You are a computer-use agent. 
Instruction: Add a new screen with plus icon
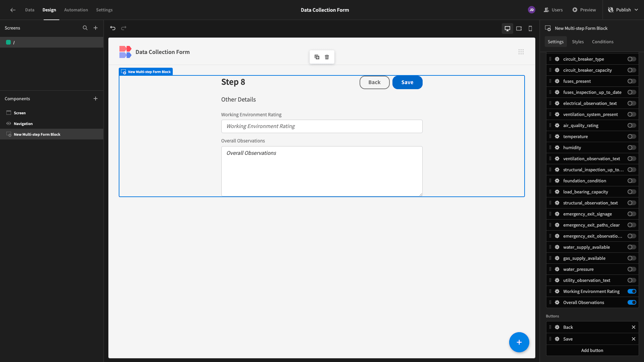(96, 28)
